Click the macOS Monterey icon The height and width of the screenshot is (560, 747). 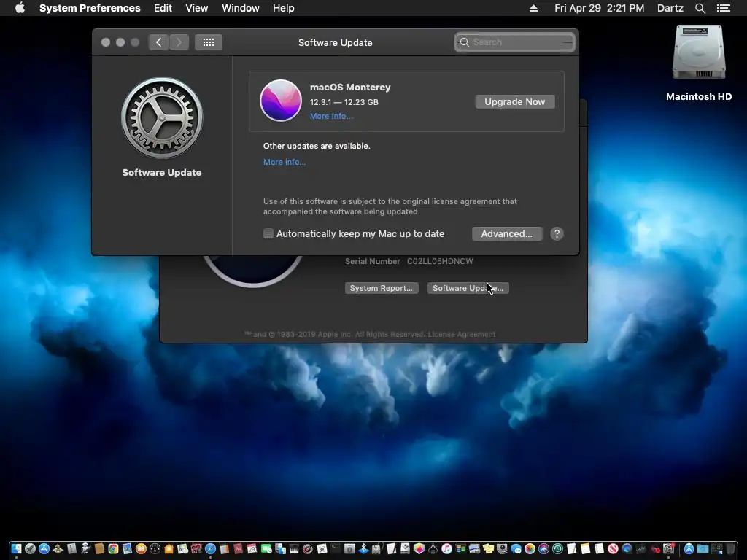[281, 101]
